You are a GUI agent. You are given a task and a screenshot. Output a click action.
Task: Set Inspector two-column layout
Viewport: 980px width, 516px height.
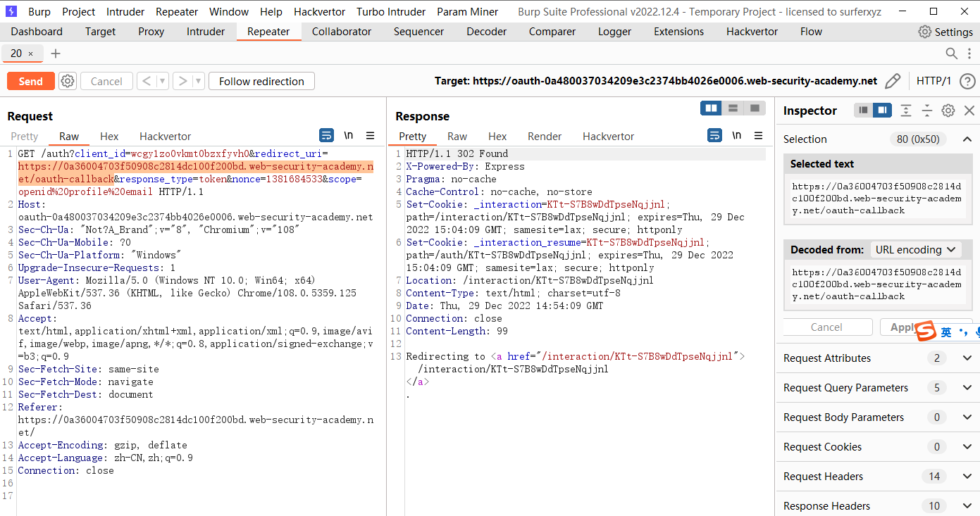tap(881, 111)
